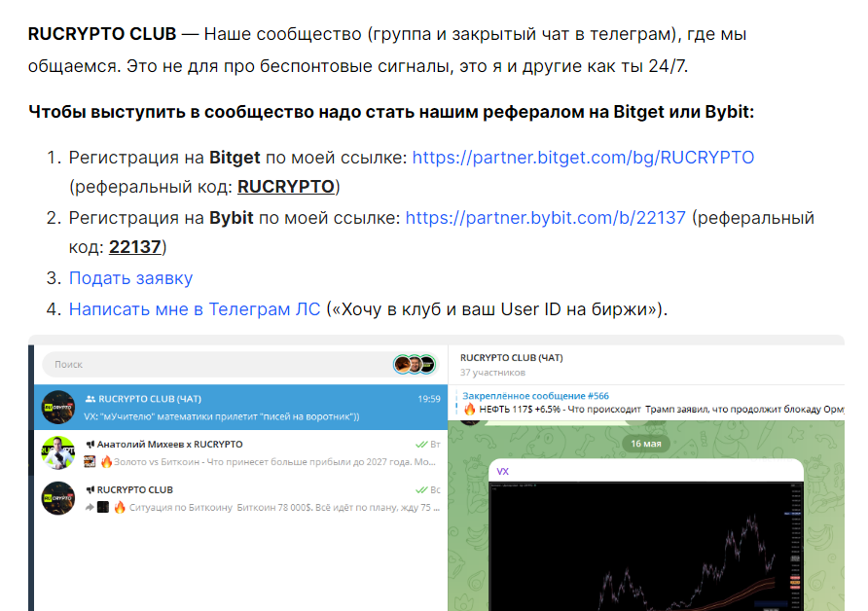Click group icon beside RUCRYPTO CLUB (ЧАТ)
The width and height of the screenshot is (868, 611).
coord(90,399)
